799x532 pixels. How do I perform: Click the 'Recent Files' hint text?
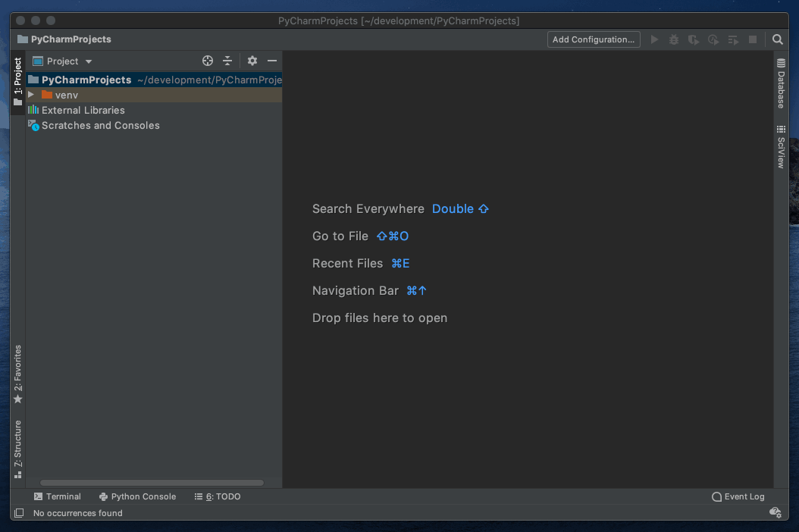[347, 264]
